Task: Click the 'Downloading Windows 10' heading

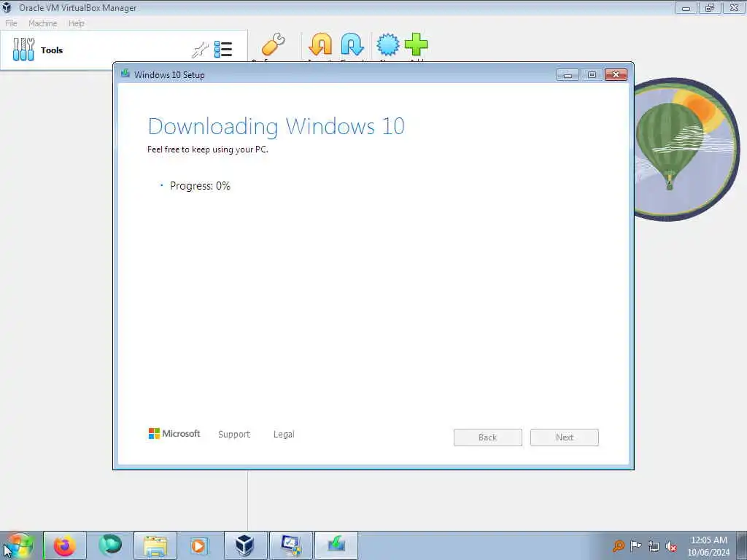Action: (x=276, y=127)
